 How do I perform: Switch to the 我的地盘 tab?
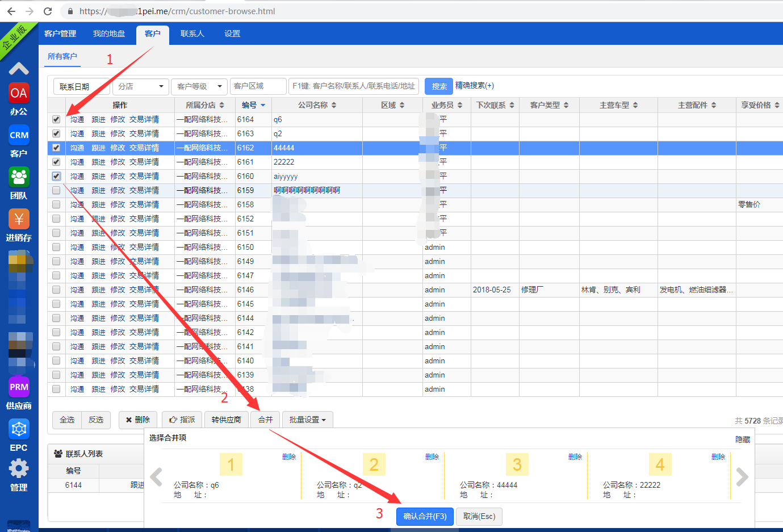109,34
